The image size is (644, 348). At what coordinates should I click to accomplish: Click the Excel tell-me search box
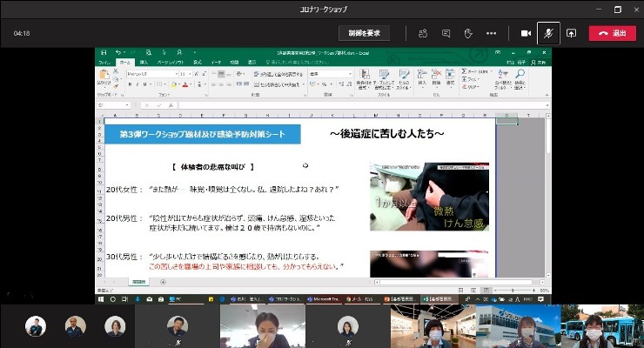click(298, 63)
